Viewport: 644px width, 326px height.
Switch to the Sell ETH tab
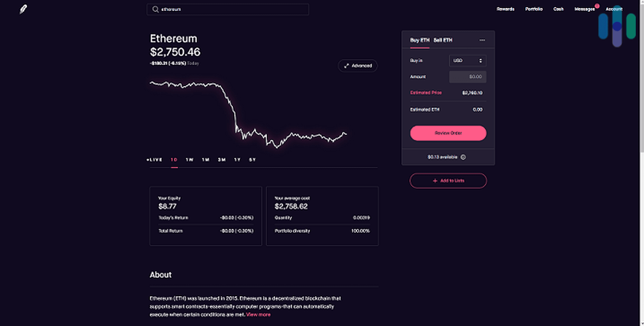443,40
